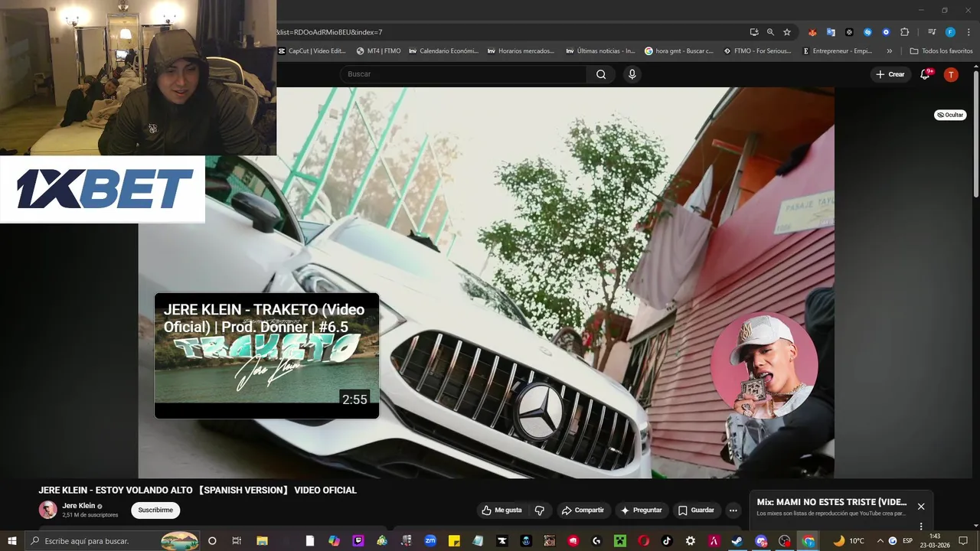980x551 pixels.
Task: Open more actions ellipsis under the video
Action: click(x=733, y=510)
